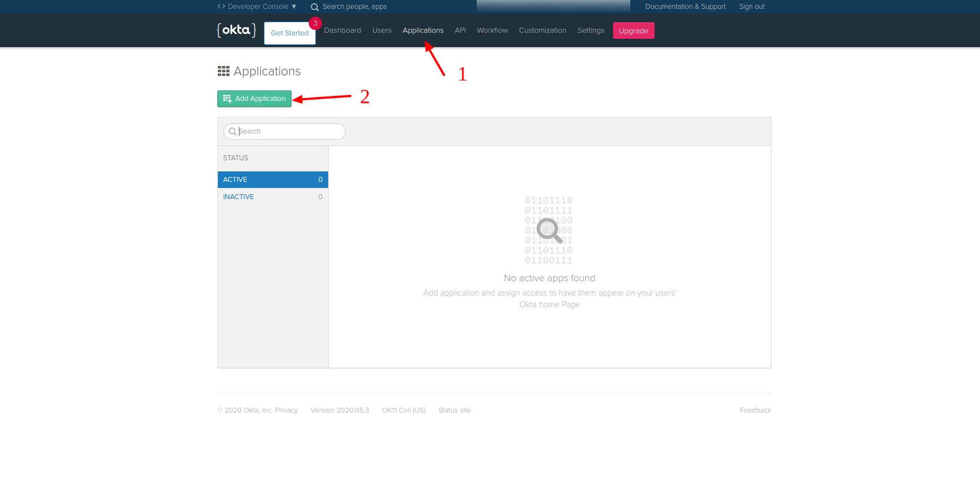
Task: Open the Customization menu
Action: point(542,31)
